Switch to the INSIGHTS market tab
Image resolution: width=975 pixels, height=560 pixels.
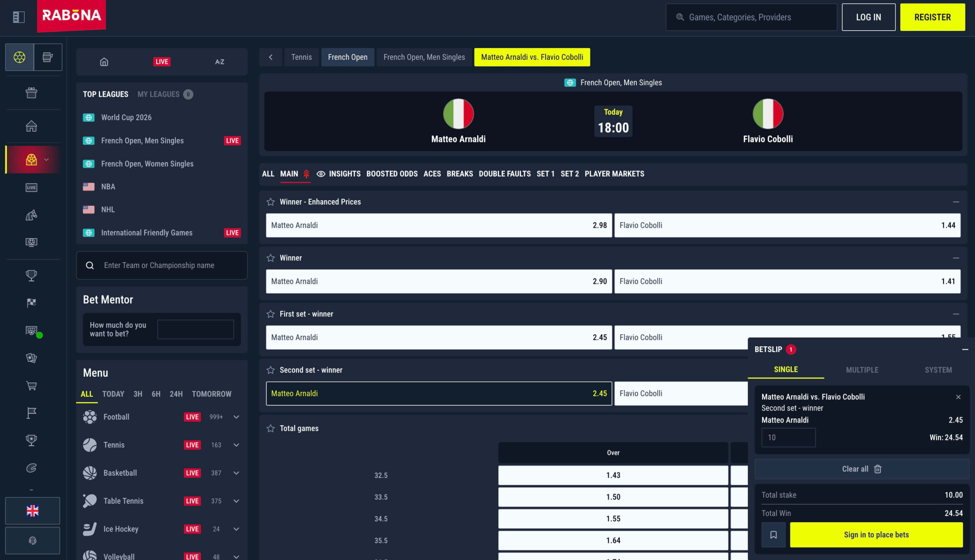coord(339,174)
